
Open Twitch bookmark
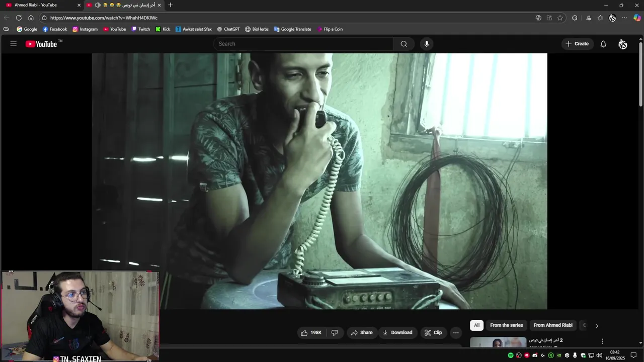point(140,29)
